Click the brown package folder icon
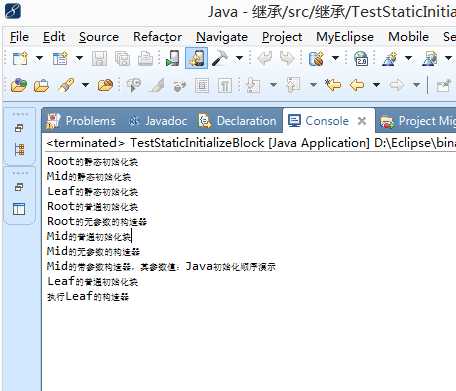Screen dimensions: 456x391 tap(105, 85)
